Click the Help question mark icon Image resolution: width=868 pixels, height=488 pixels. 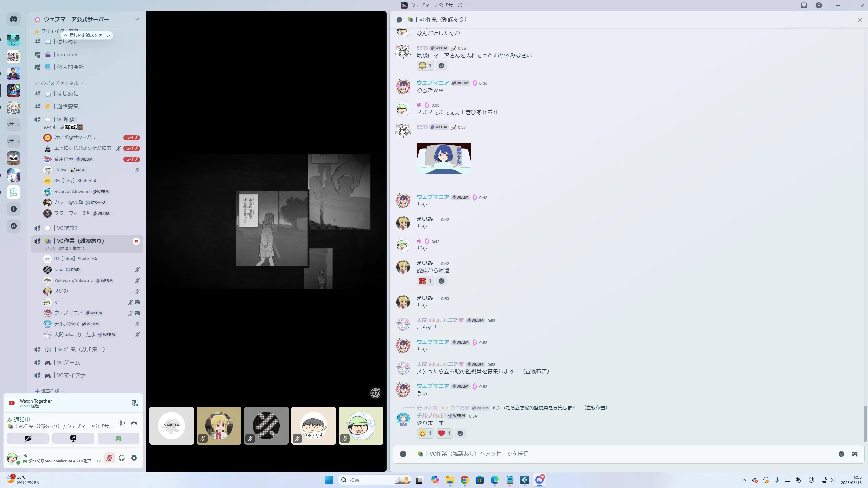coord(819,5)
